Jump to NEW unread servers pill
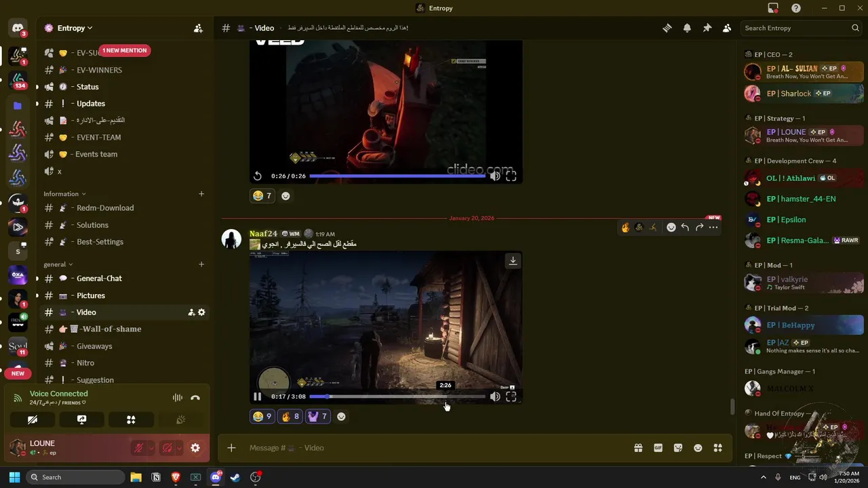The height and width of the screenshot is (488, 868). (x=18, y=373)
